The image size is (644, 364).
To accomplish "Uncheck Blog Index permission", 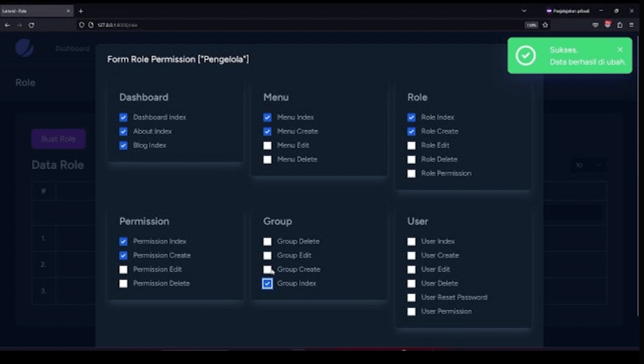I will pyautogui.click(x=123, y=145).
